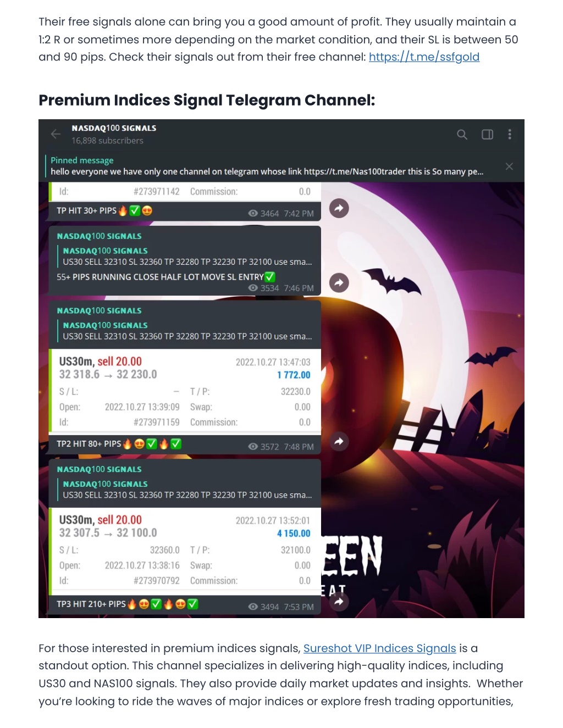The image size is (563, 728).
Task: Open quoted reply above US30m 1 772.00 trade
Action: click(187, 331)
